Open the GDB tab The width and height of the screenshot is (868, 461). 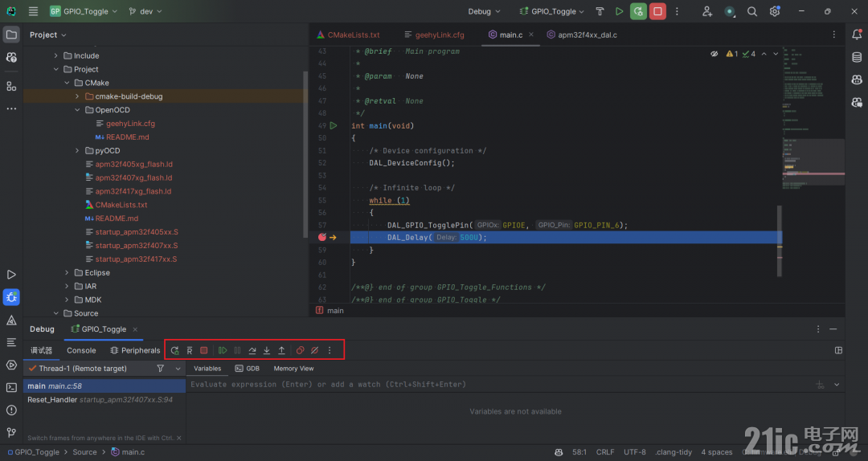247,368
